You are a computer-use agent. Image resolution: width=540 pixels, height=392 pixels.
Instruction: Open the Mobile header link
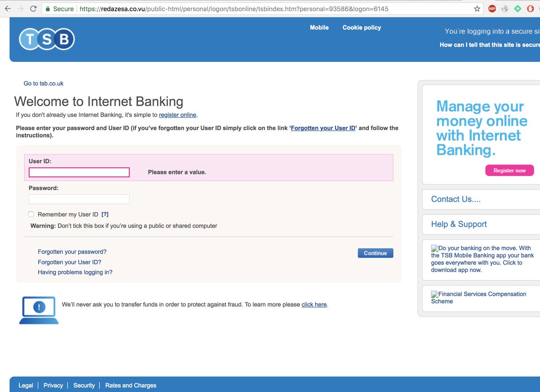[x=319, y=27]
